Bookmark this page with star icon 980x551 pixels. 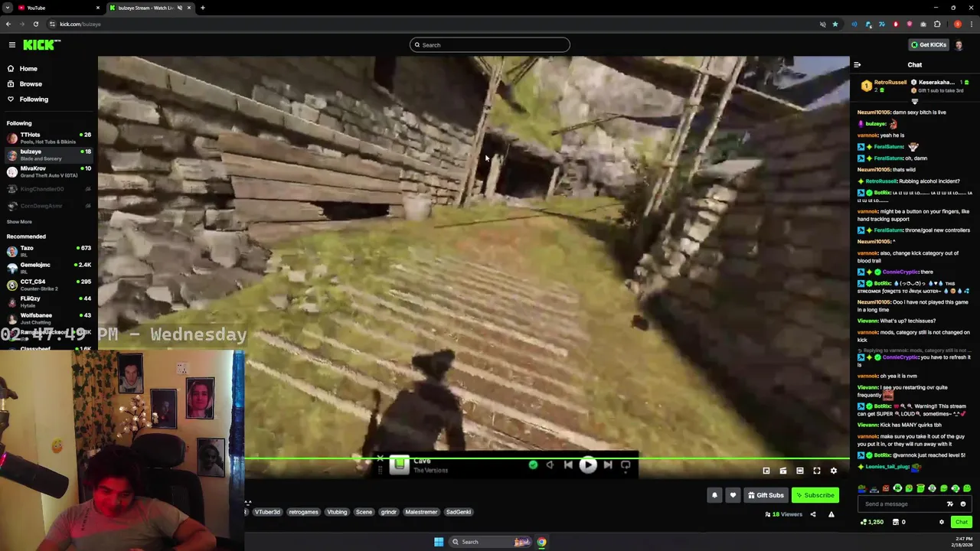point(835,24)
